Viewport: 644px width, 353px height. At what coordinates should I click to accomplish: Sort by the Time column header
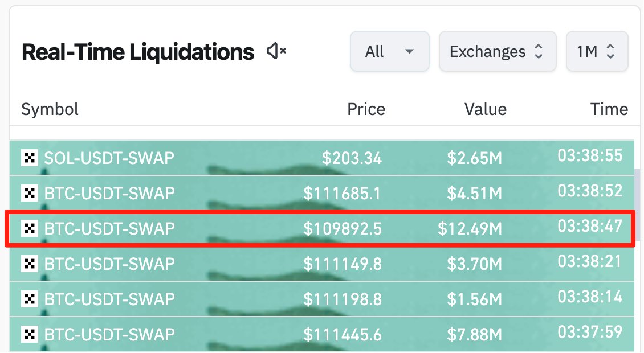point(609,109)
